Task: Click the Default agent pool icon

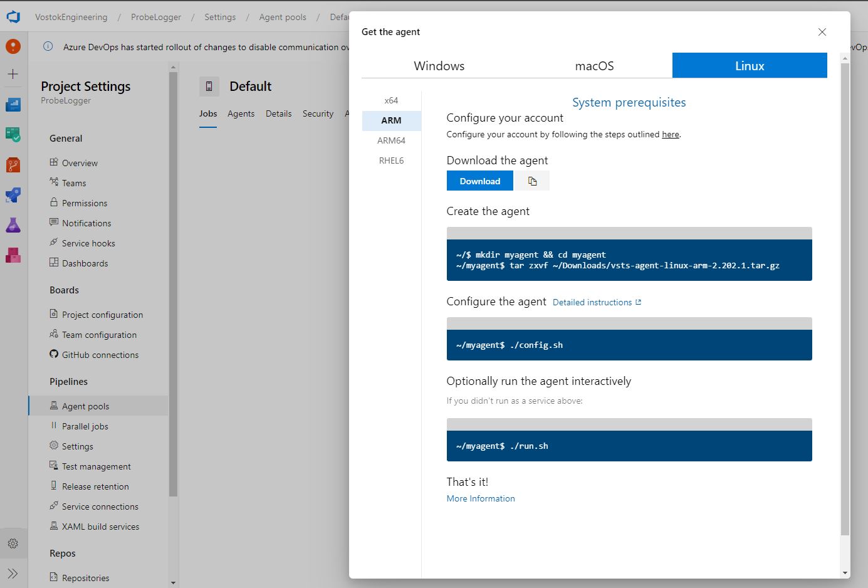Action: tap(209, 87)
